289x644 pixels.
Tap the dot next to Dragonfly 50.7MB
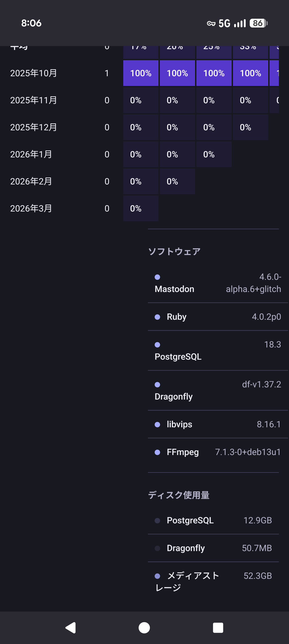157,548
